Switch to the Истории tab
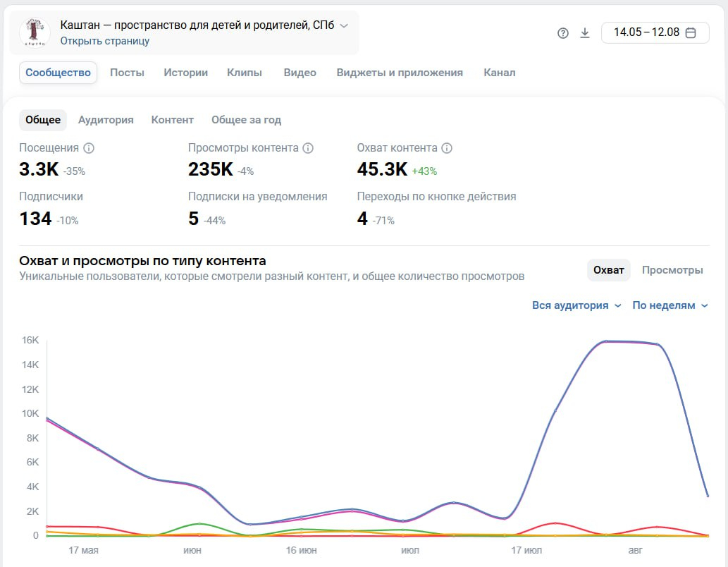This screenshot has height=567, width=728. pos(186,73)
